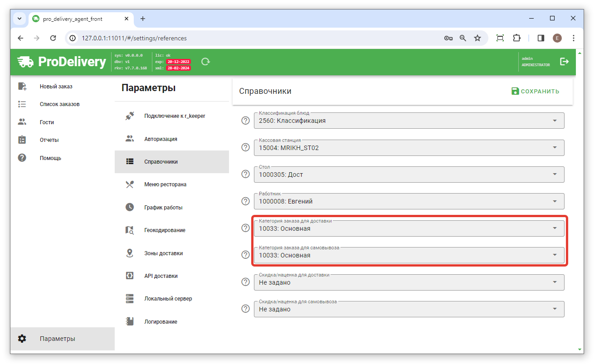
Task: Expand the Классификация блюд dropdown
Action: click(554, 121)
